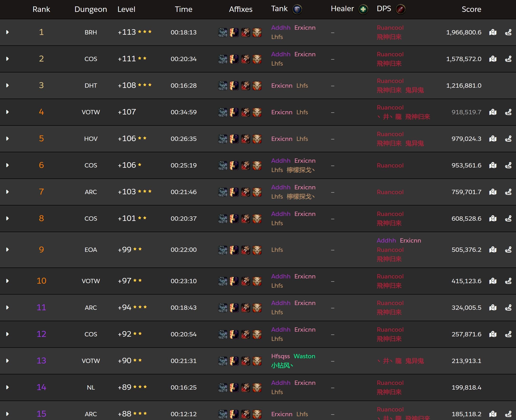The height and width of the screenshot is (420, 516).
Task: Click the Tank shield icon in header
Action: point(297,10)
